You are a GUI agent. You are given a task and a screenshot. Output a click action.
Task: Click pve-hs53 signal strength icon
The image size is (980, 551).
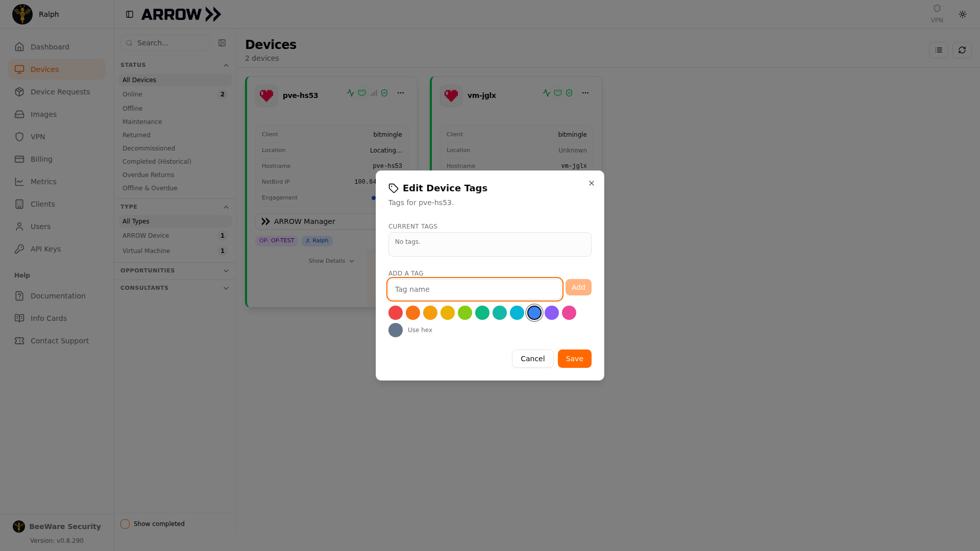pos(374,93)
